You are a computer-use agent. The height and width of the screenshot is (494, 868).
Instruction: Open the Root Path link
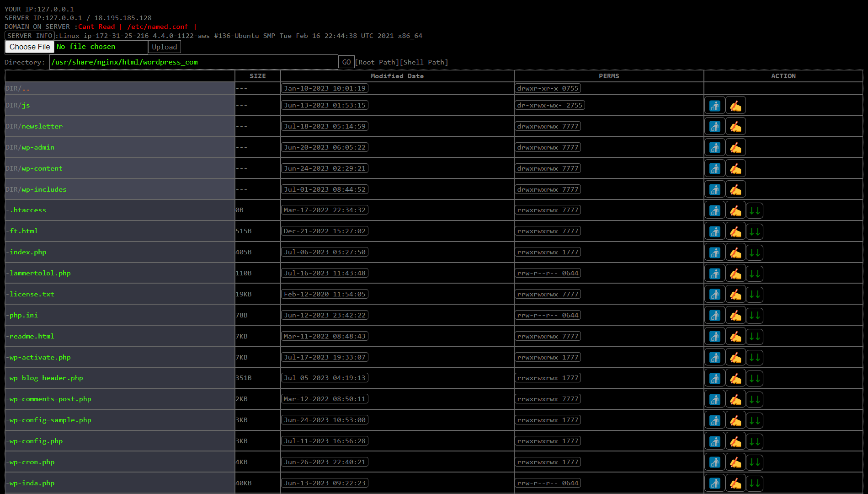click(x=377, y=62)
